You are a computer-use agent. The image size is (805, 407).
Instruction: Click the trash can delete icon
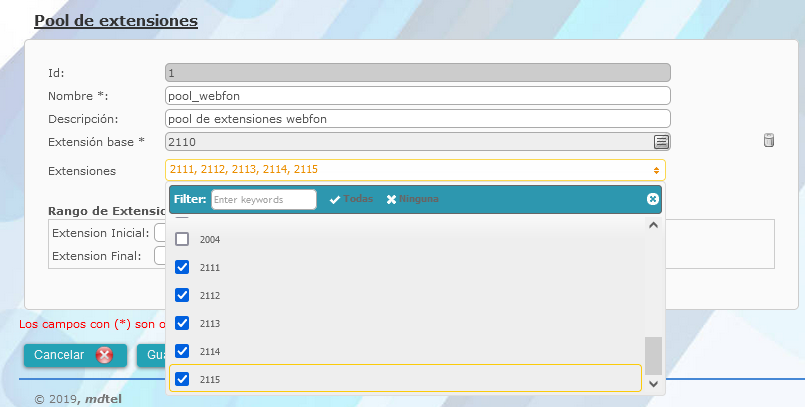coord(769,141)
